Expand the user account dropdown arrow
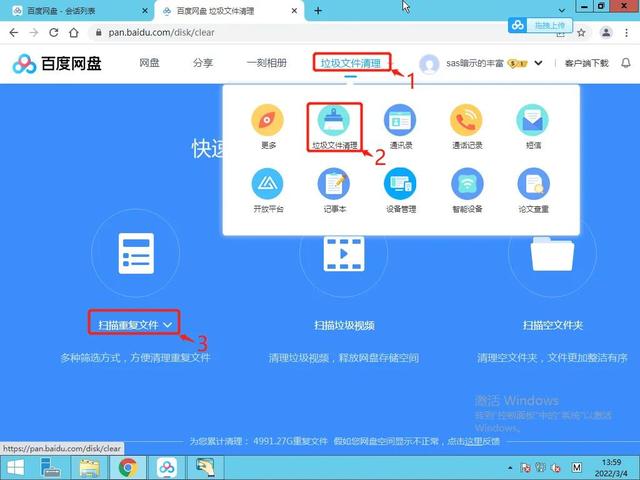640x480 pixels. click(x=538, y=63)
